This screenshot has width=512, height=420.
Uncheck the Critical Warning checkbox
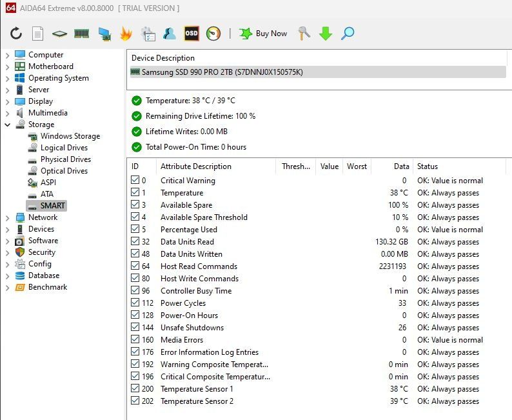(x=135, y=179)
